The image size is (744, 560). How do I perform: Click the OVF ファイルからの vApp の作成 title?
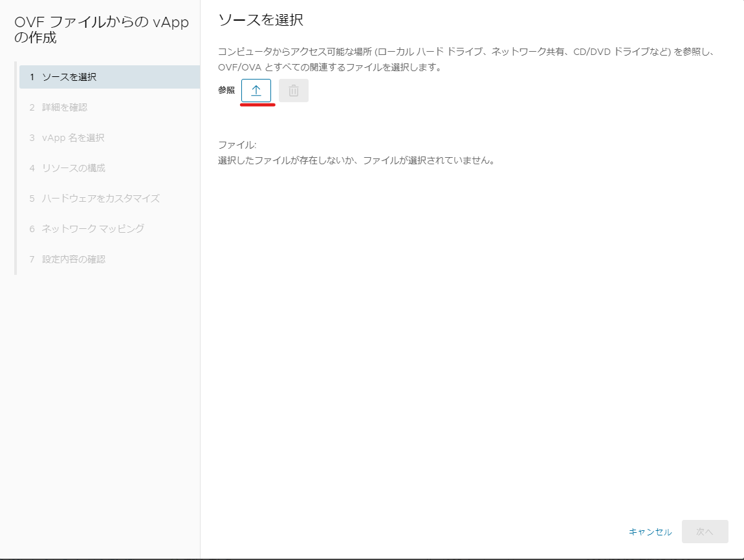coord(102,29)
